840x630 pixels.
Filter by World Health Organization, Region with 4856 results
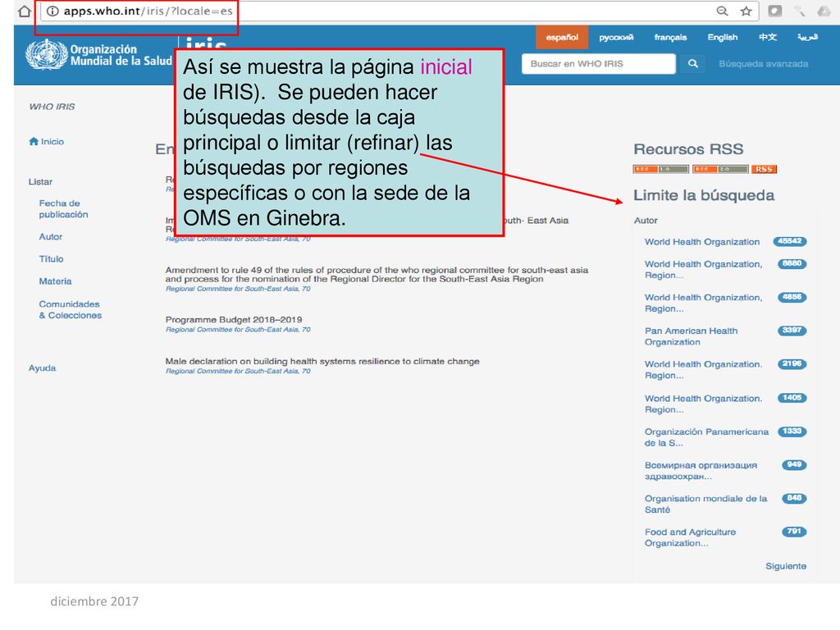[703, 303]
